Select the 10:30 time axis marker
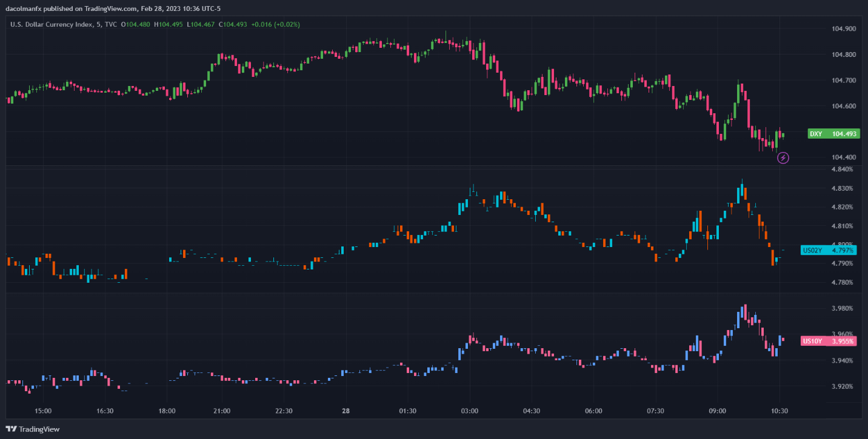 coord(780,411)
